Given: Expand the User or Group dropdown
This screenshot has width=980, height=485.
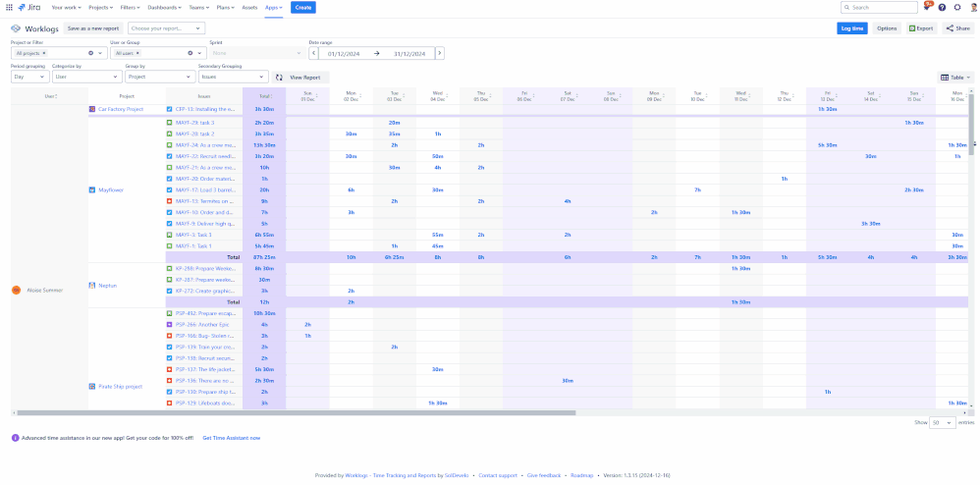Looking at the screenshot, I should (198, 53).
